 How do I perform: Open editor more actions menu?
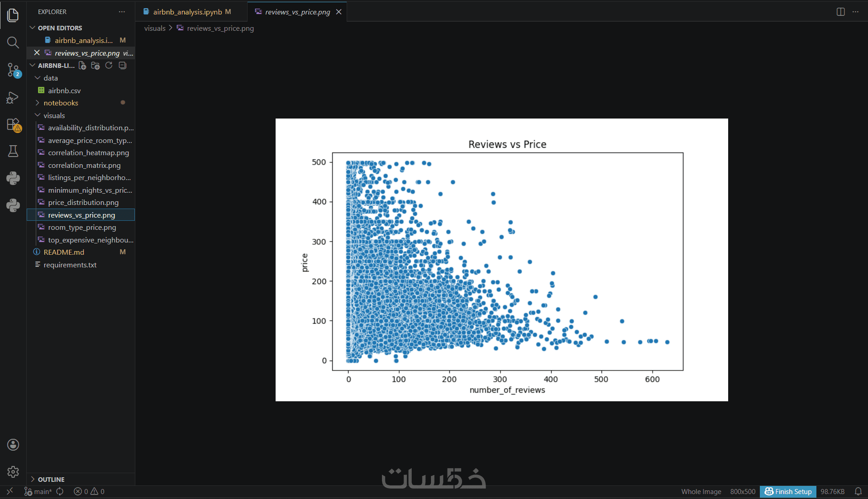point(855,12)
